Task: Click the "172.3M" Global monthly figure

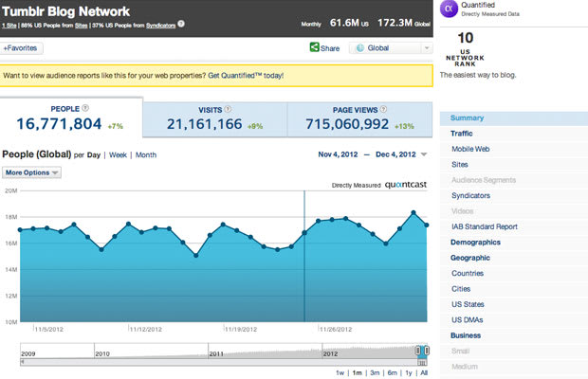Action: 395,23
